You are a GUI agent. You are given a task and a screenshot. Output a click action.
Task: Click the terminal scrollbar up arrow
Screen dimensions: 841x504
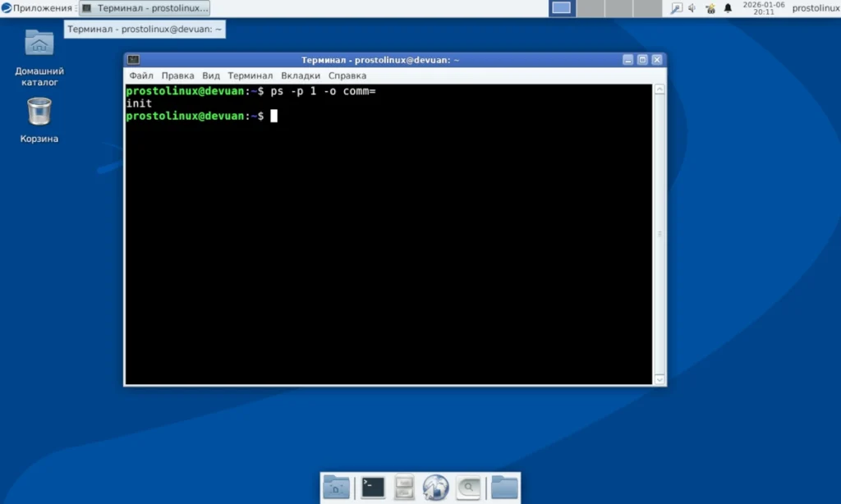click(x=659, y=89)
